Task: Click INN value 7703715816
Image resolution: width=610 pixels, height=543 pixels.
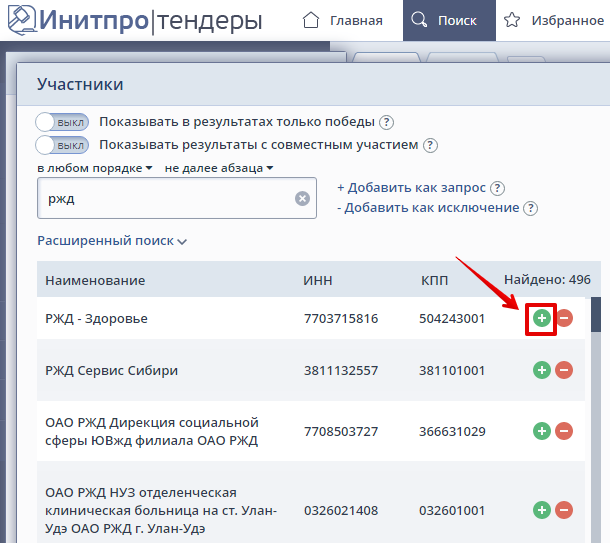Action: [x=341, y=319]
